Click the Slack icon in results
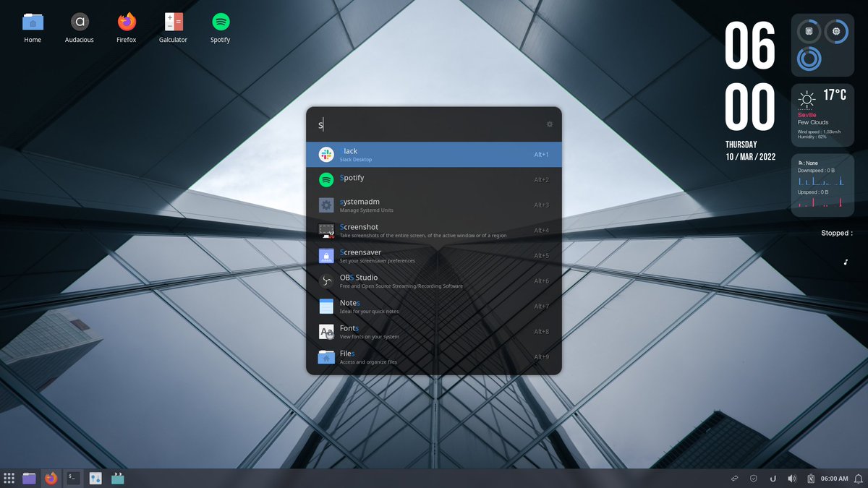The width and height of the screenshot is (868, 488). [326, 155]
